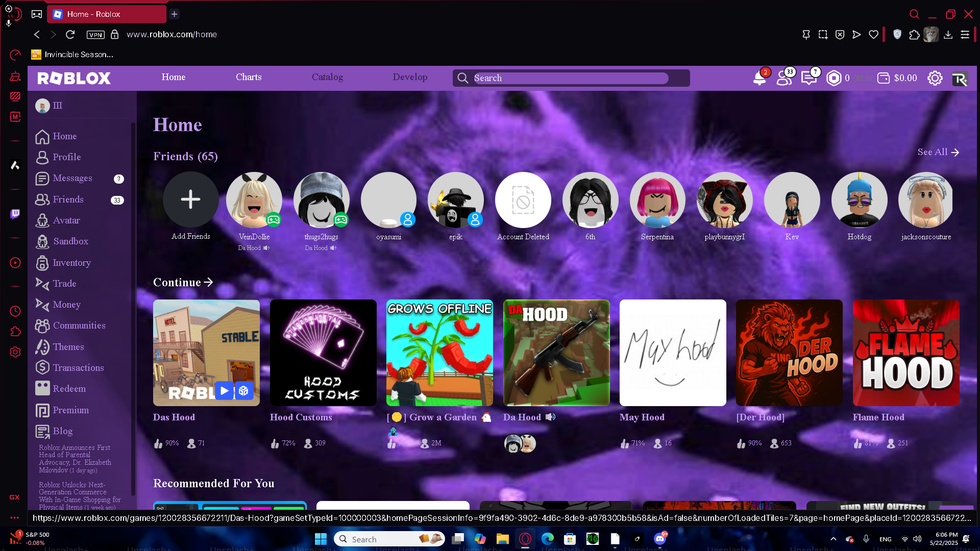Click the heart bookmark icon in address bar
The width and height of the screenshot is (980, 551).
(874, 34)
